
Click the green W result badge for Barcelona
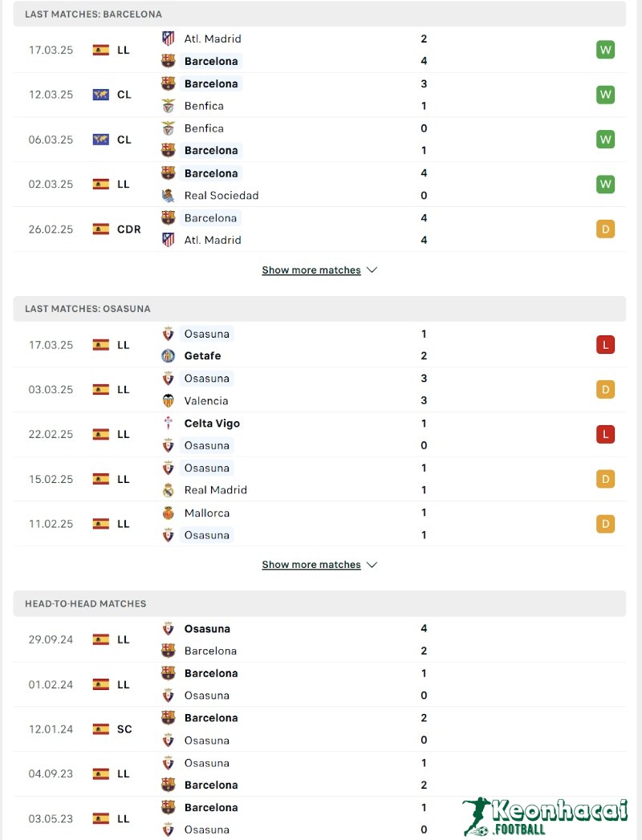[605, 50]
